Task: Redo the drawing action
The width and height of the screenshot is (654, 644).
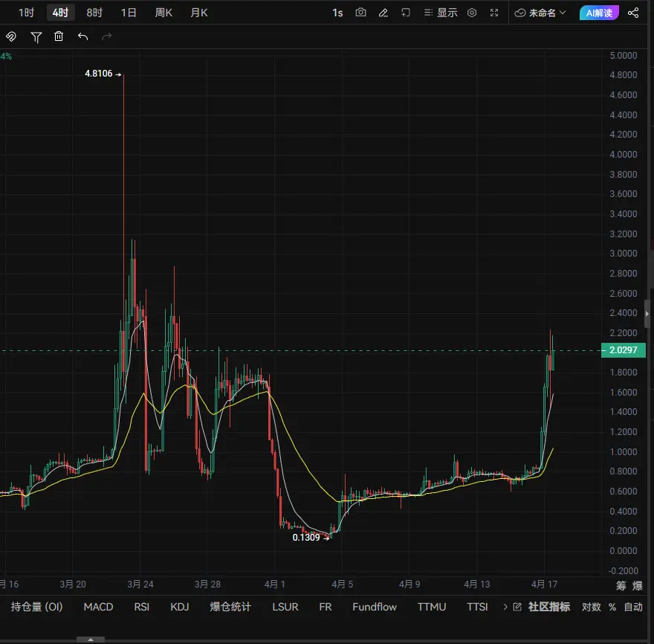Action: pyautogui.click(x=107, y=36)
